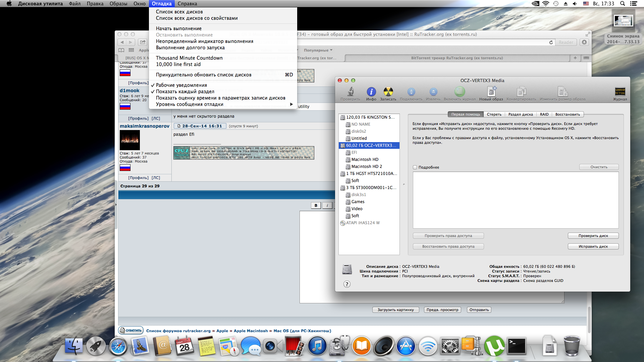Viewport: 644px width, 362px height.
Task: Open the Trash in the Dock
Action: click(x=572, y=346)
